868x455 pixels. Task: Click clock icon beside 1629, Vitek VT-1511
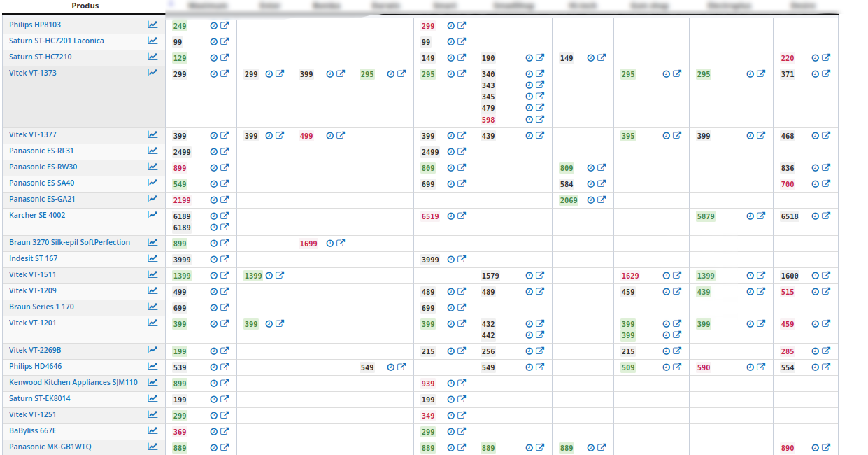667,276
